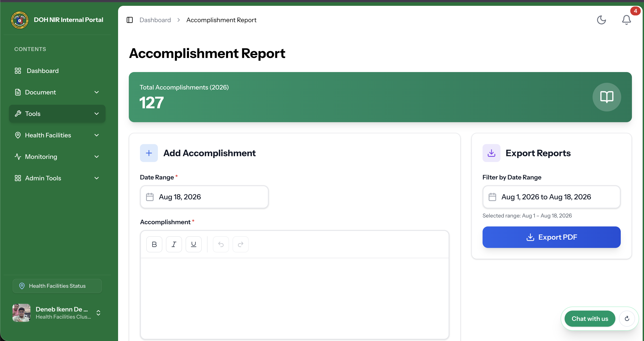Toggle the sidebar panel icon
The height and width of the screenshot is (341, 644).
point(129,20)
